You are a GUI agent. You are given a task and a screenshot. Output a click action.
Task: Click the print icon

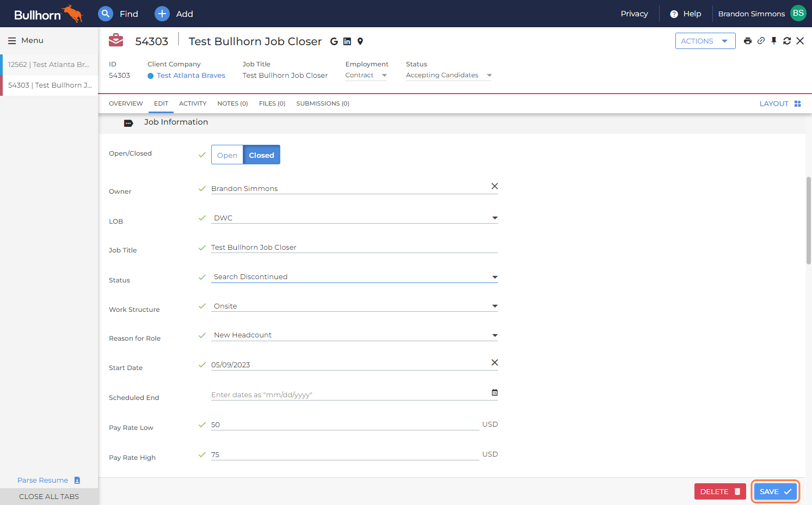[748, 41]
